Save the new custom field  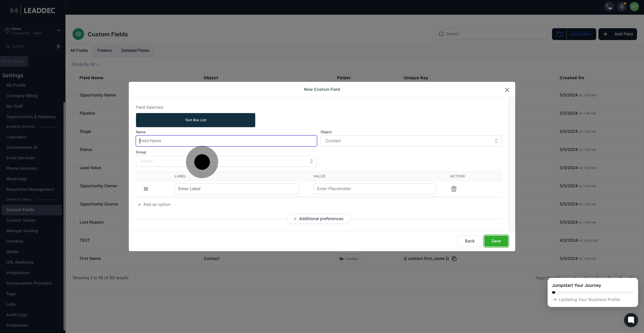click(496, 241)
